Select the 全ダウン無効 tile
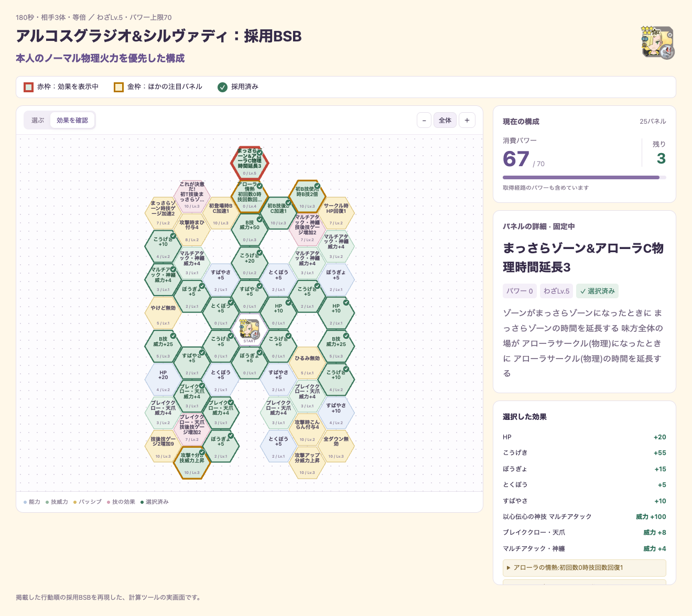The image size is (692, 616). 336,447
